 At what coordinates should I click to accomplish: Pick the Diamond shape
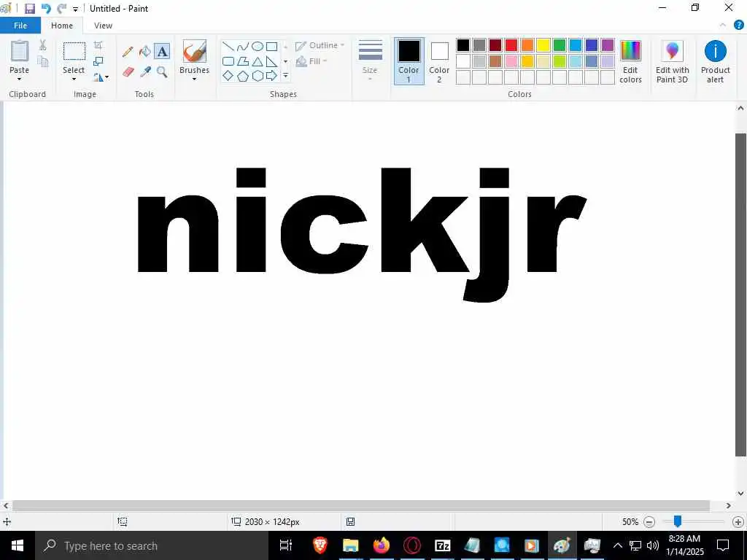228,76
